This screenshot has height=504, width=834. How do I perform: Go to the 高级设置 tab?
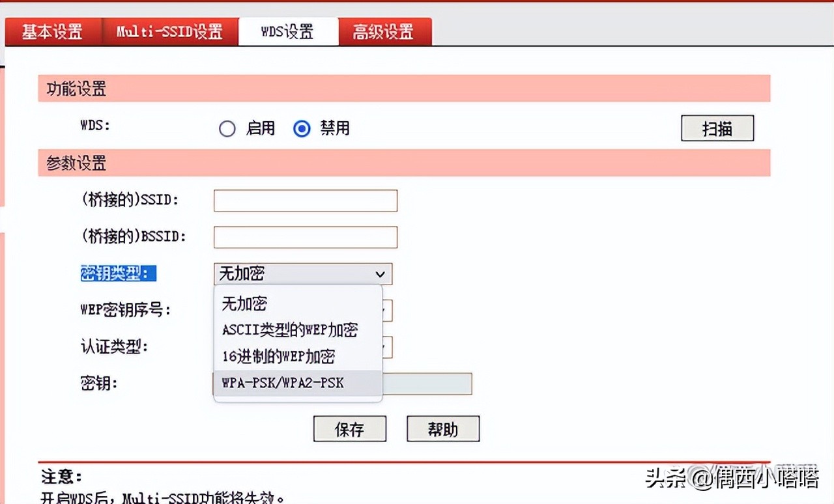coord(383,31)
